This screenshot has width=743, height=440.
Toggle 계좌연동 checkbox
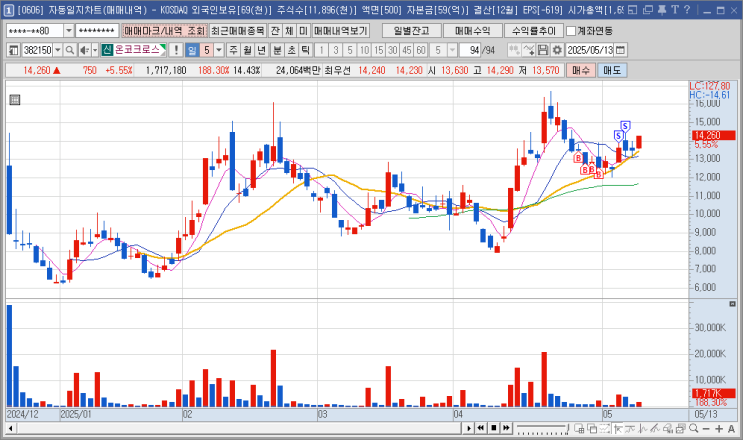[x=571, y=31]
